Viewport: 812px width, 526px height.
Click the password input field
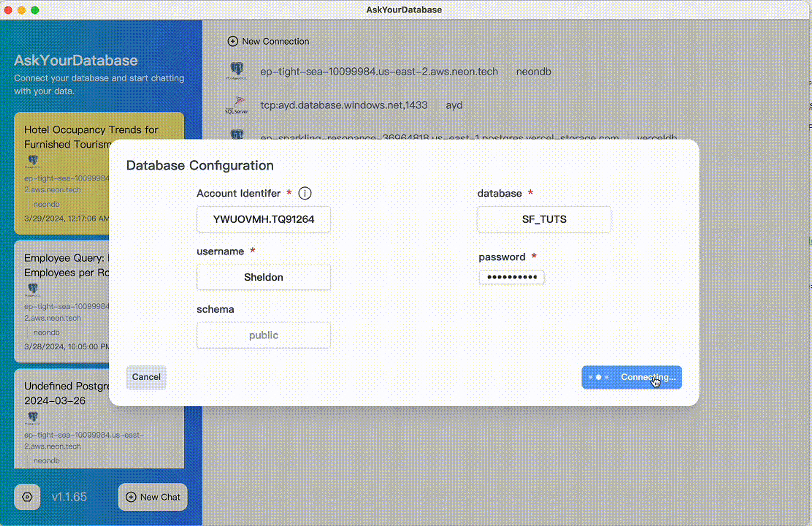pos(512,277)
